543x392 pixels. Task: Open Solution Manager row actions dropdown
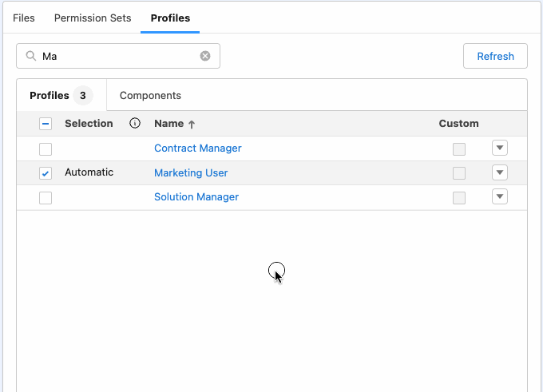tap(500, 197)
